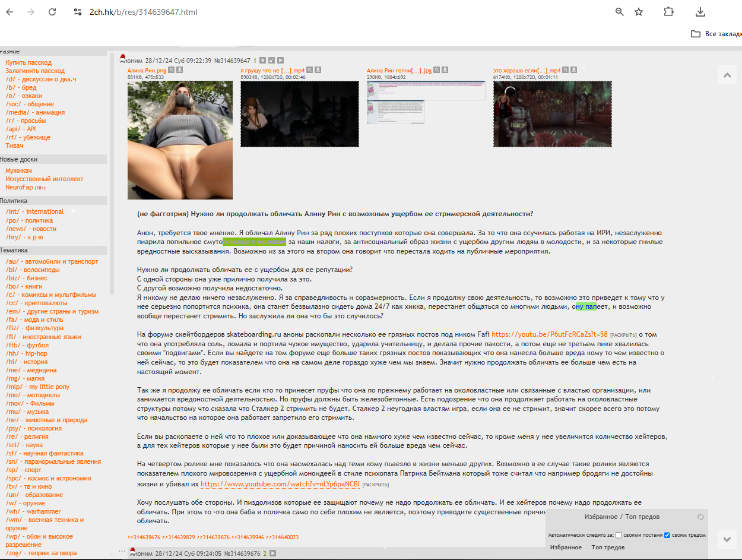Open the browser downloads icon
This screenshot has height=560, width=742.
tap(700, 12)
